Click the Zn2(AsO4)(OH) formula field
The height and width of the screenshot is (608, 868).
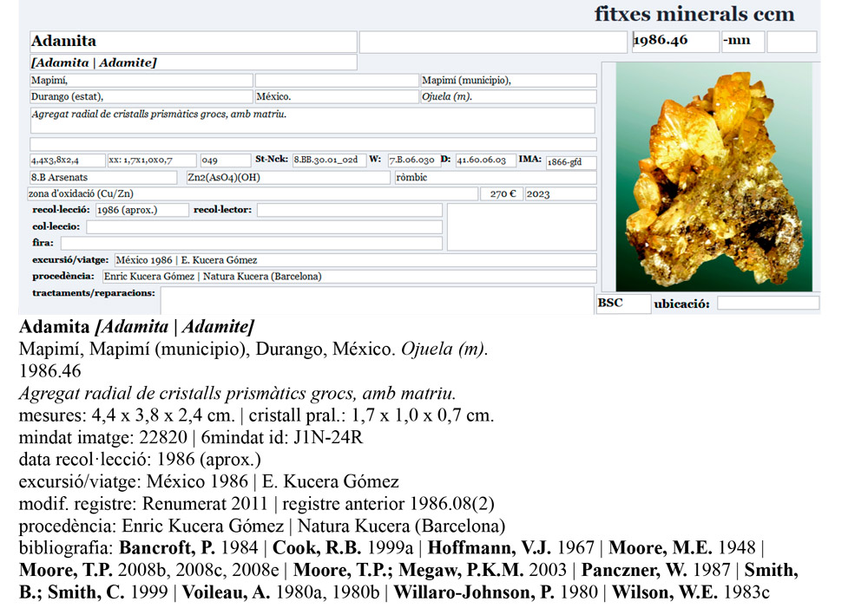pyautogui.click(x=286, y=177)
